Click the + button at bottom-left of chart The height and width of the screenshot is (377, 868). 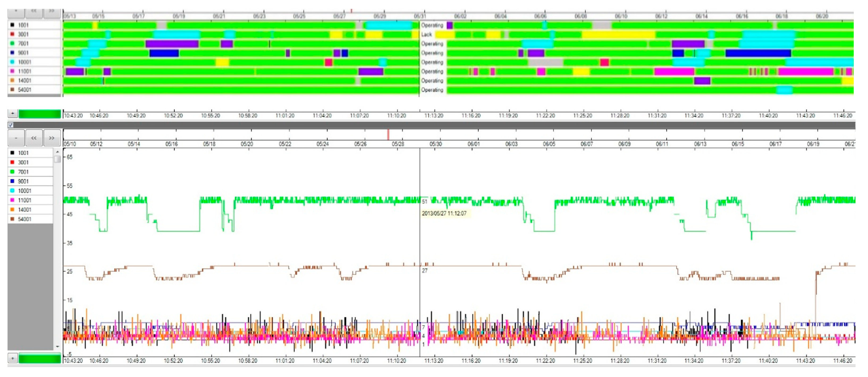12,358
